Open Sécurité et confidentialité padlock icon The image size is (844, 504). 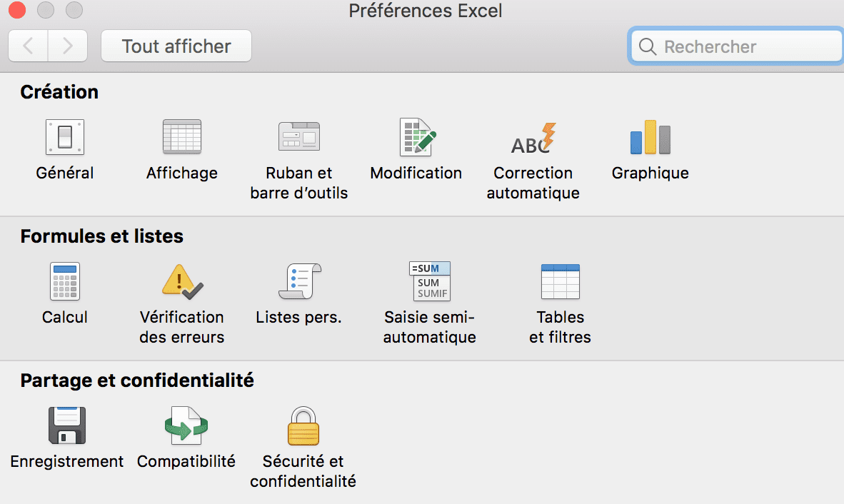(303, 425)
